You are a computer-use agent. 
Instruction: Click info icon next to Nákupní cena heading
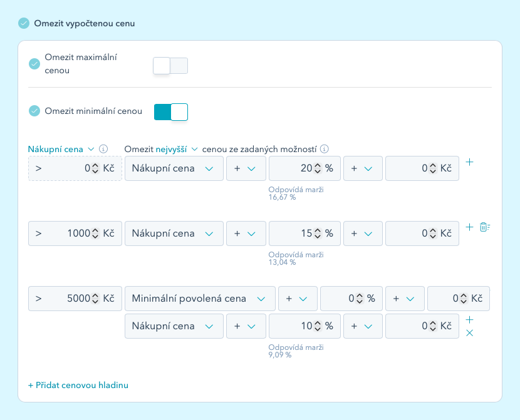tap(103, 149)
